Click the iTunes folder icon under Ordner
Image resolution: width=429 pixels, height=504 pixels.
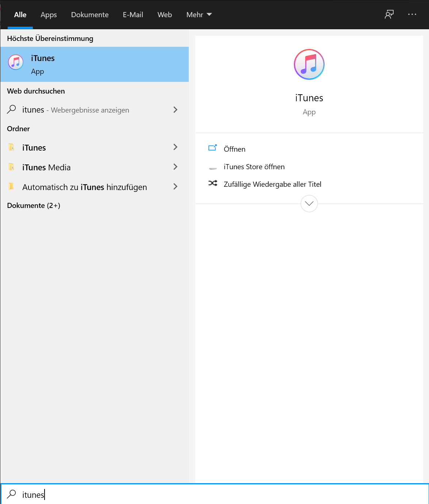coord(11,147)
